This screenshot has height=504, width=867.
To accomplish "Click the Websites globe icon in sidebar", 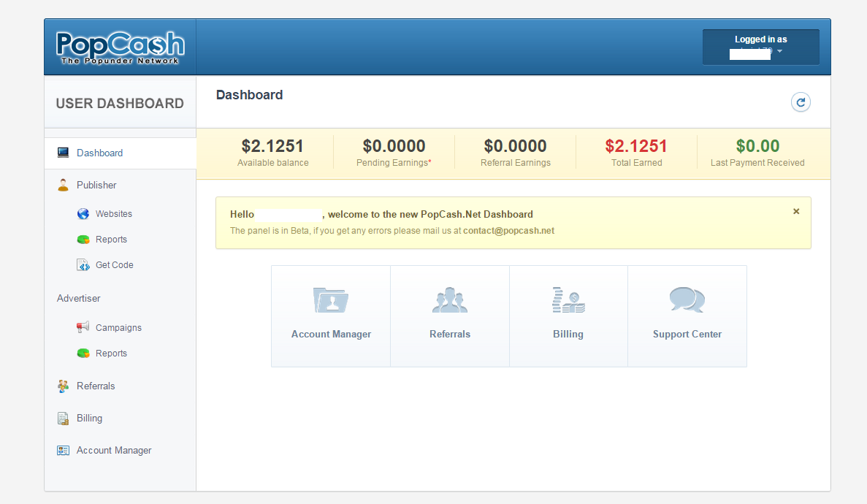I will [x=83, y=214].
